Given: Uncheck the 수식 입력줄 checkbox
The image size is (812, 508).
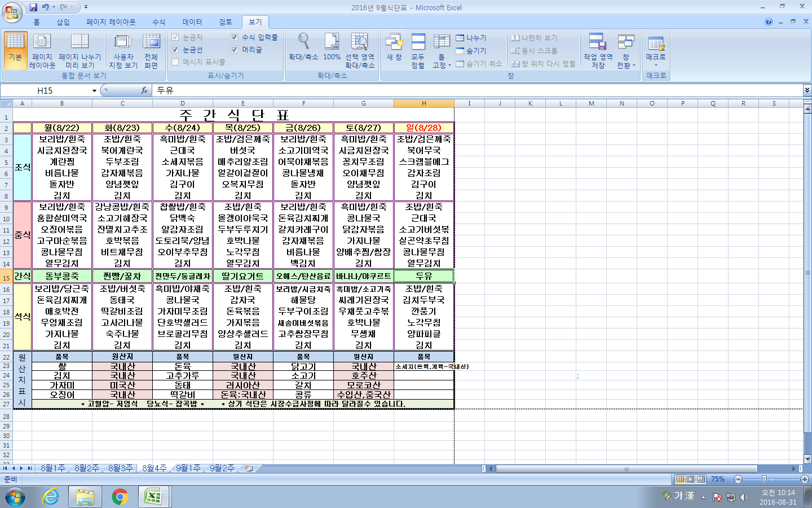Looking at the screenshot, I should (235, 37).
